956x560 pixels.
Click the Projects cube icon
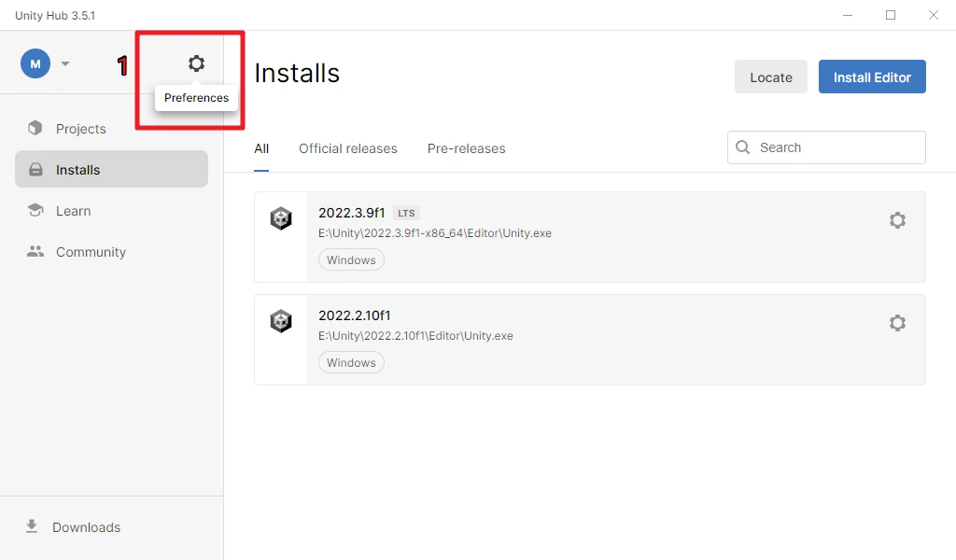pyautogui.click(x=35, y=128)
